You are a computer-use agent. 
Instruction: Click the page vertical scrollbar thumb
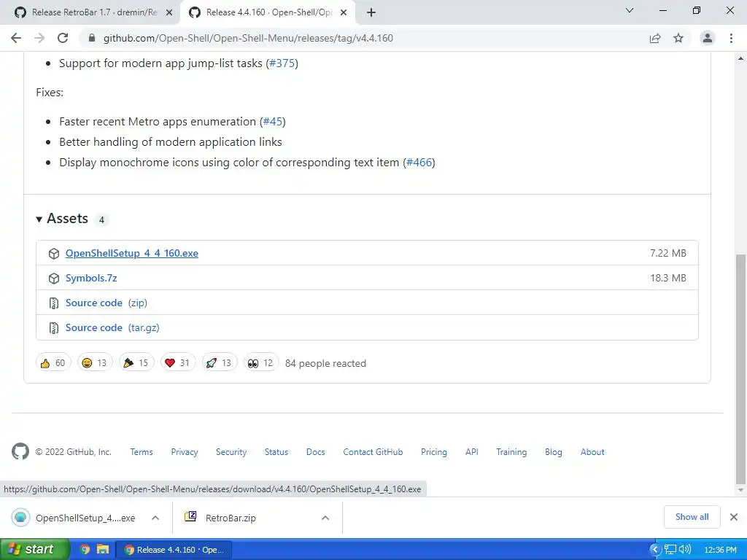click(741, 369)
